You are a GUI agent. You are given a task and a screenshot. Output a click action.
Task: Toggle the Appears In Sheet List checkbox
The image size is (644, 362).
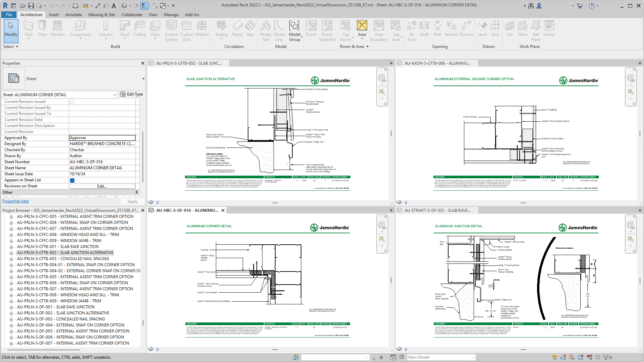coord(72,180)
